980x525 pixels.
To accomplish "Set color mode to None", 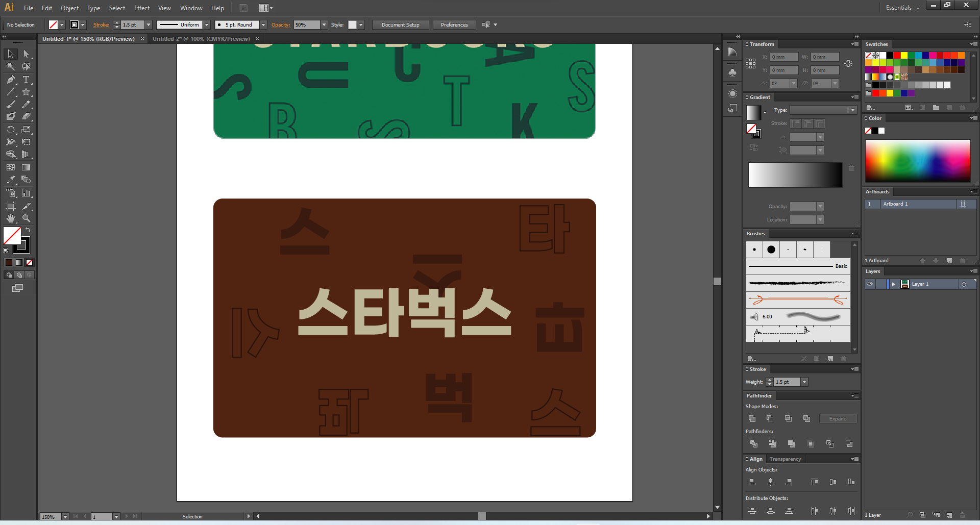I will [x=29, y=262].
